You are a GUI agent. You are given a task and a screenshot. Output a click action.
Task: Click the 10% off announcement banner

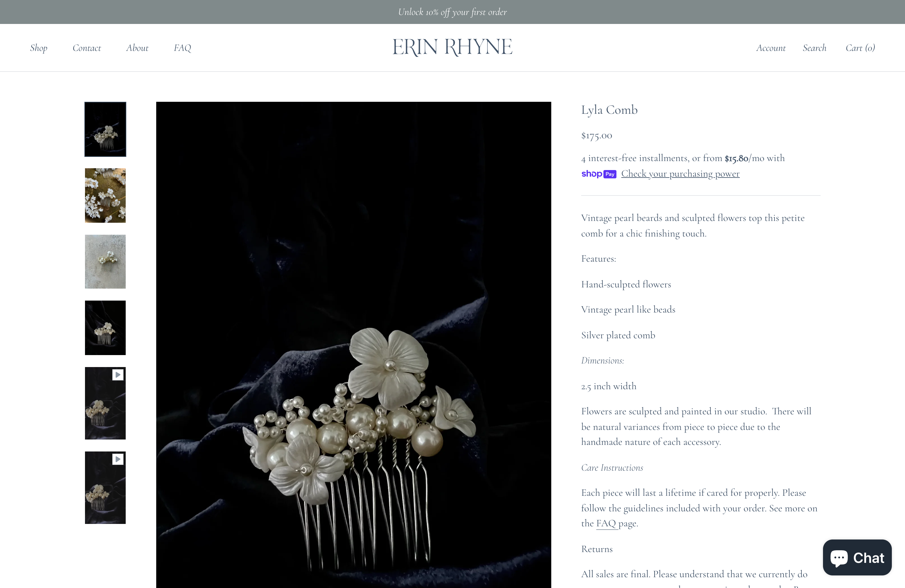452,12
